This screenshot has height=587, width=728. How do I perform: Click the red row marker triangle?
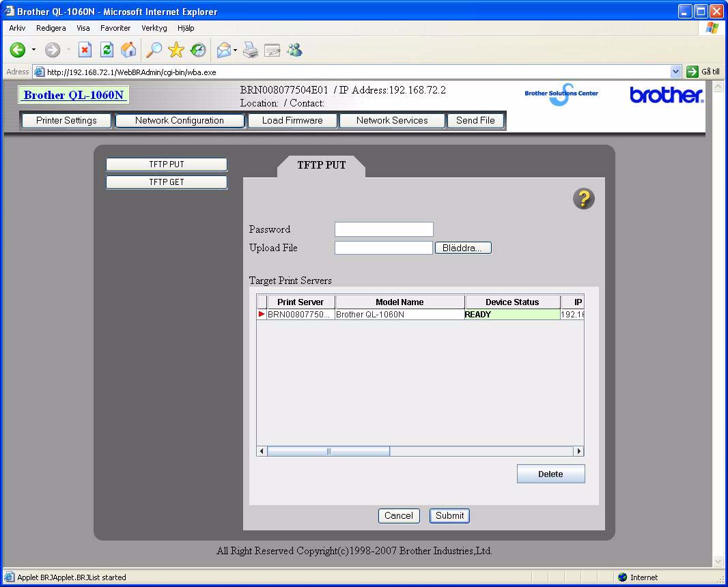coord(262,314)
